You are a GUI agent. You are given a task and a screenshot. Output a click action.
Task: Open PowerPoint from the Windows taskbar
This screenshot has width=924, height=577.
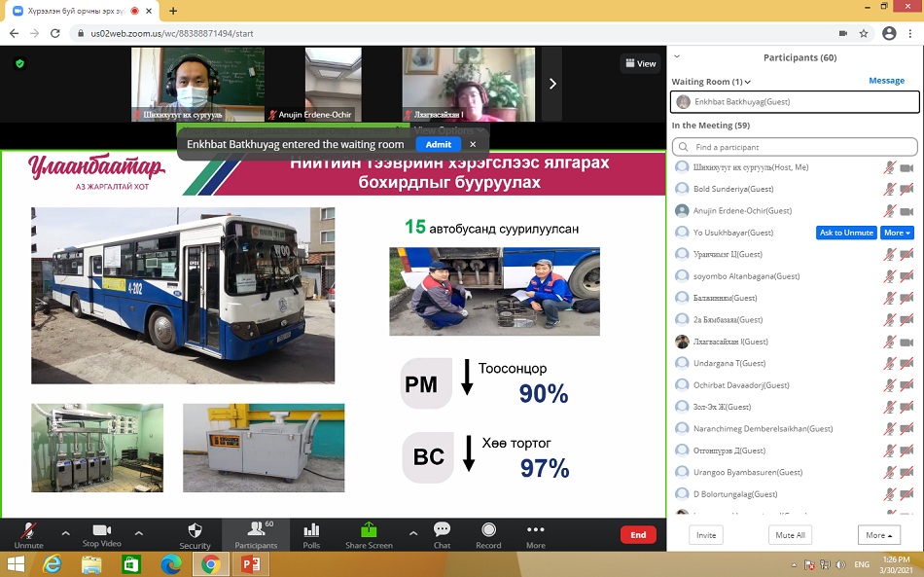point(250,563)
